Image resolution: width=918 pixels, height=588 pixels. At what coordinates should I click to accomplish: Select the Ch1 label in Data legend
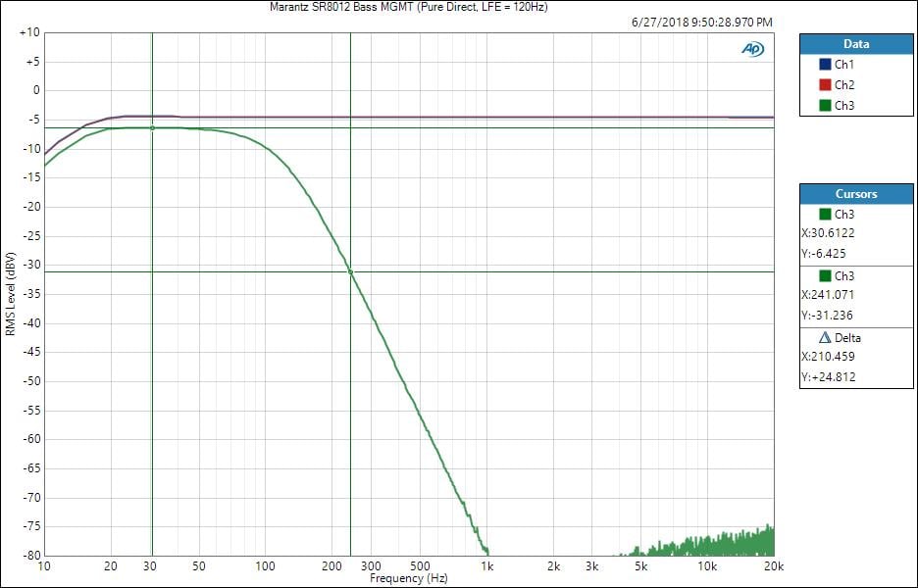coord(844,65)
